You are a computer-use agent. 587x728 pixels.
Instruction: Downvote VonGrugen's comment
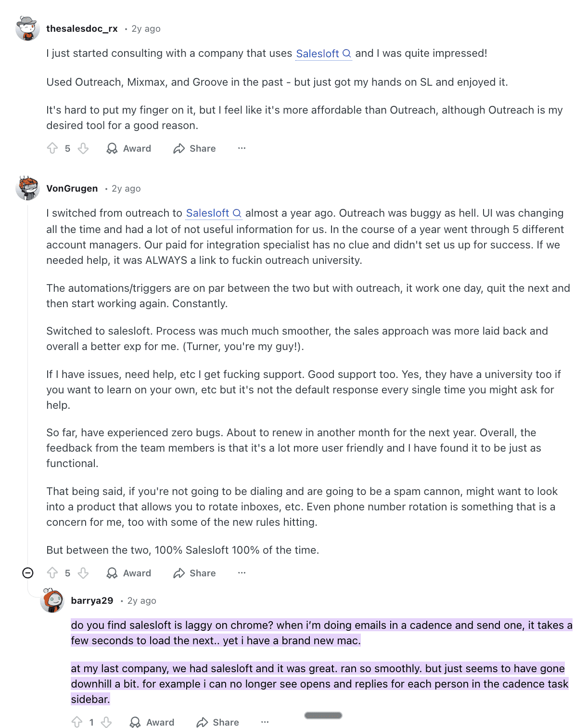click(x=84, y=573)
